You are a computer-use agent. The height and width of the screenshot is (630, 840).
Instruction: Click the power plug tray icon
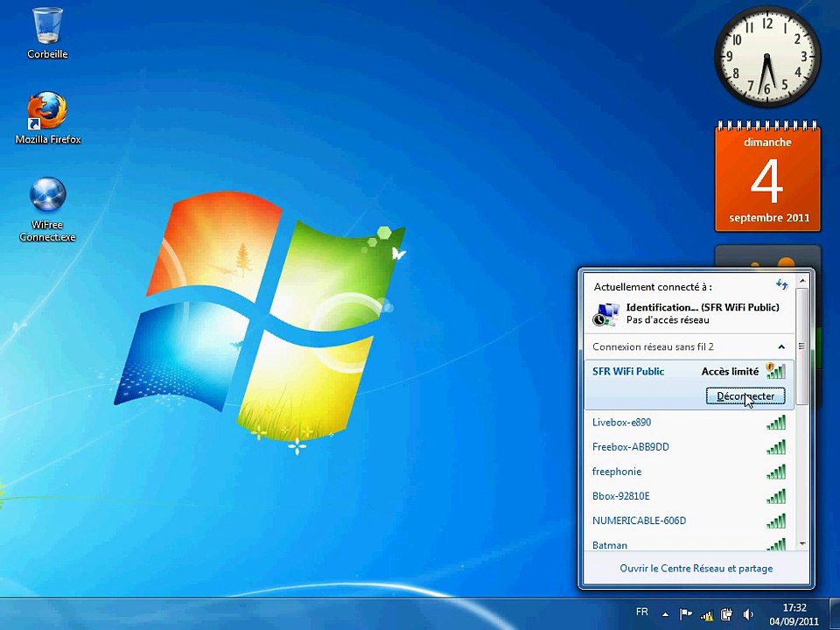click(x=727, y=614)
